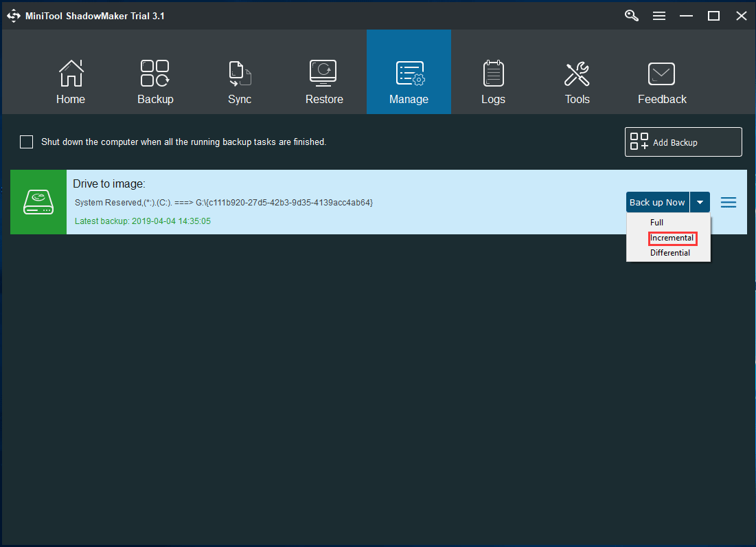Choose Full backup from the dropdown
The image size is (756, 547).
click(656, 223)
